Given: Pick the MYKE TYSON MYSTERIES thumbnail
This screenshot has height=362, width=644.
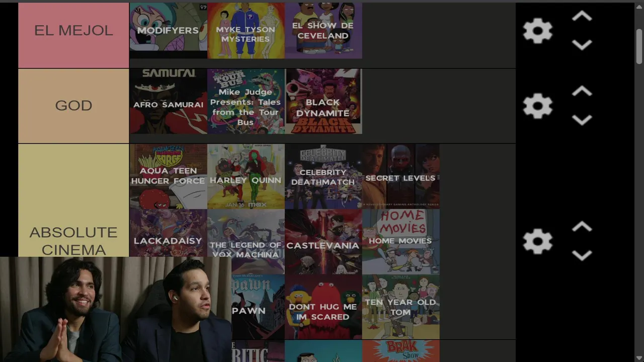Looking at the screenshot, I should pyautogui.click(x=246, y=30).
